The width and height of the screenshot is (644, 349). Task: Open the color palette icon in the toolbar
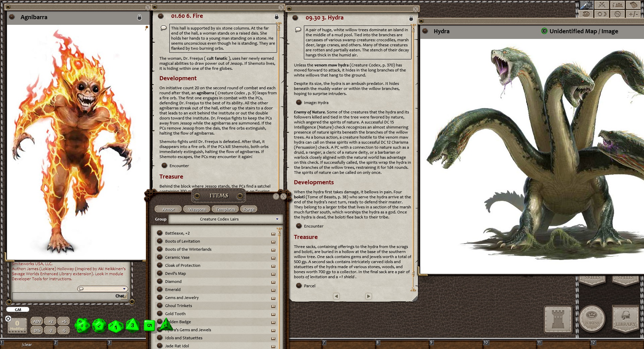(x=586, y=13)
